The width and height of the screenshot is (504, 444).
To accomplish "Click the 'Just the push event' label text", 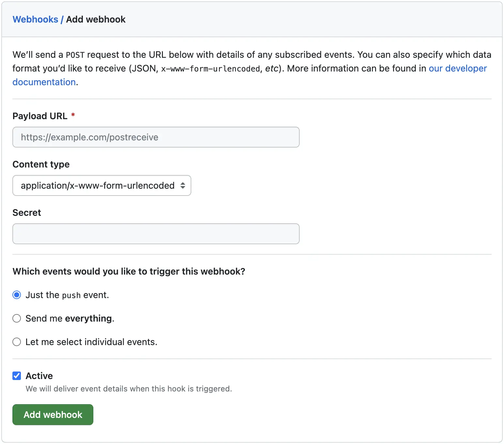I will pos(67,295).
